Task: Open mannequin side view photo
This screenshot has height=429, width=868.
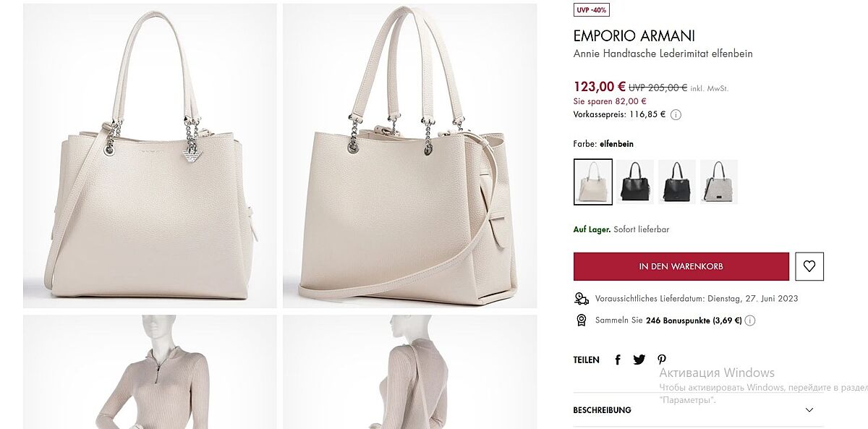Action: [x=409, y=372]
